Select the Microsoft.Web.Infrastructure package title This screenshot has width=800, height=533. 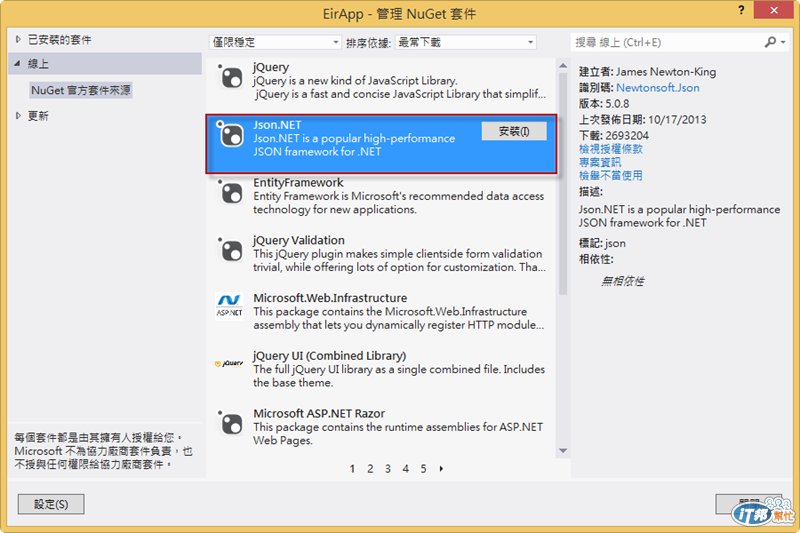click(330, 298)
